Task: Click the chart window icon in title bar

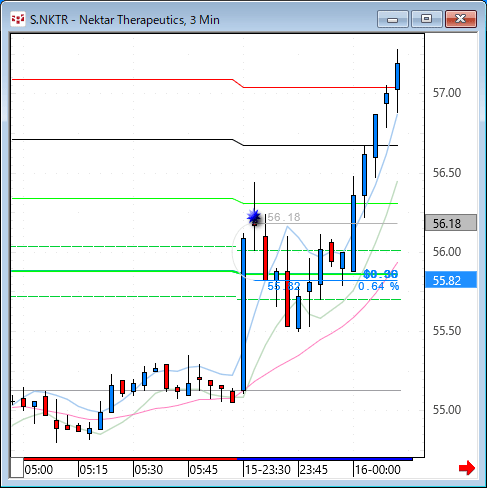Action: 18,19
